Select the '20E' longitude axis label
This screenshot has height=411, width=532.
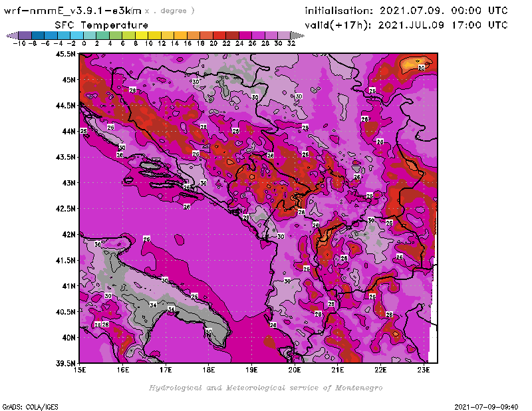click(x=295, y=370)
